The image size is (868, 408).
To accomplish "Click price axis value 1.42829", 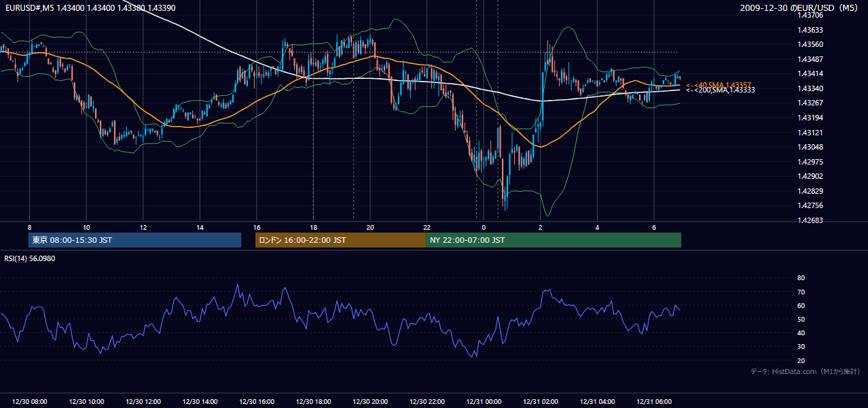I will tap(810, 191).
